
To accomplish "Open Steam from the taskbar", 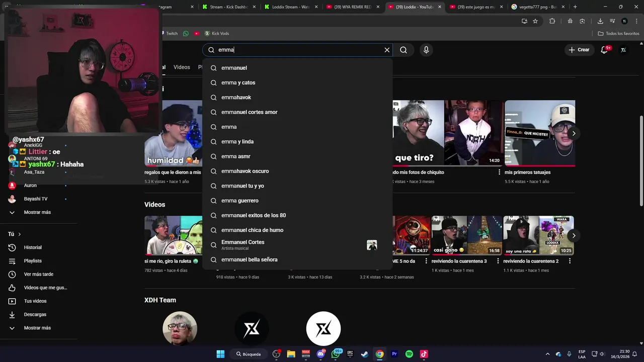I will pos(365,354).
